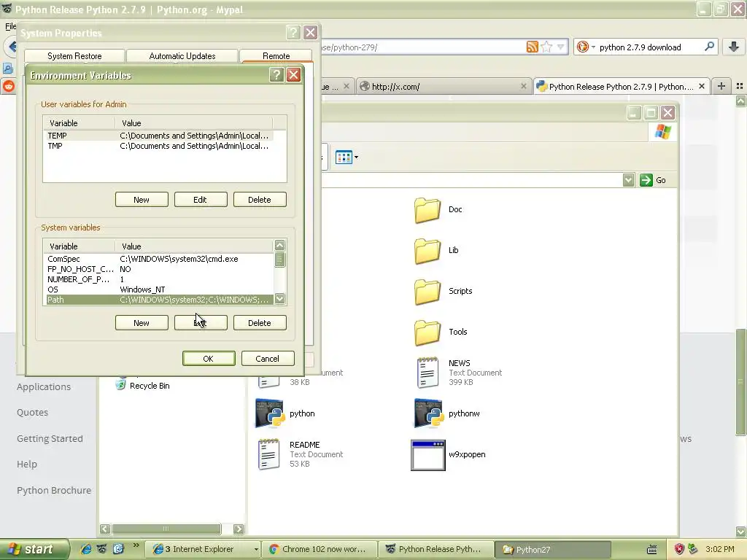Select the FP_NO_HOST_C... variable row
This screenshot has height=560, width=747.
pyautogui.click(x=159, y=269)
